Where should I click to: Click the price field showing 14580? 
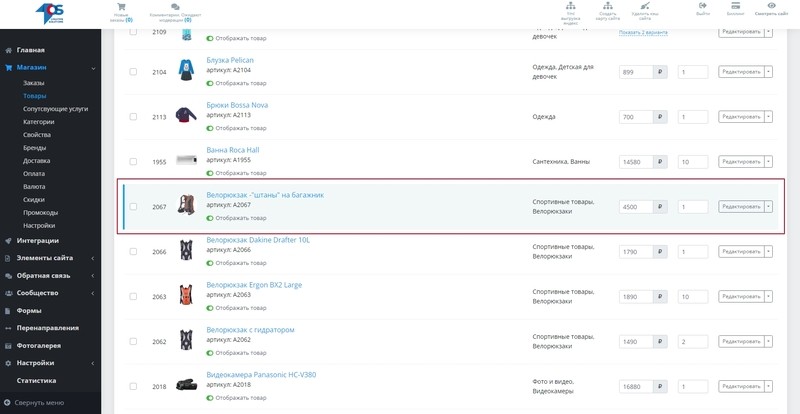[x=636, y=162]
